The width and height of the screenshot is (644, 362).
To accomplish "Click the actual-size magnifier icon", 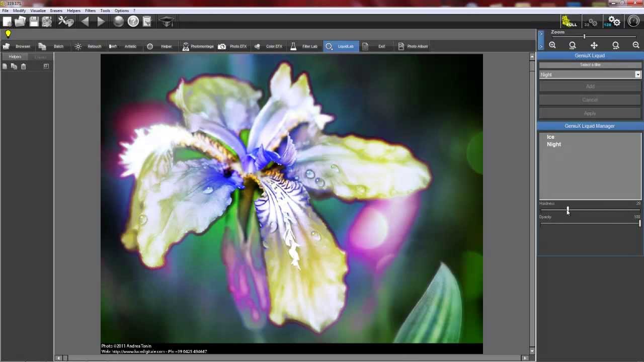I will coord(616,45).
